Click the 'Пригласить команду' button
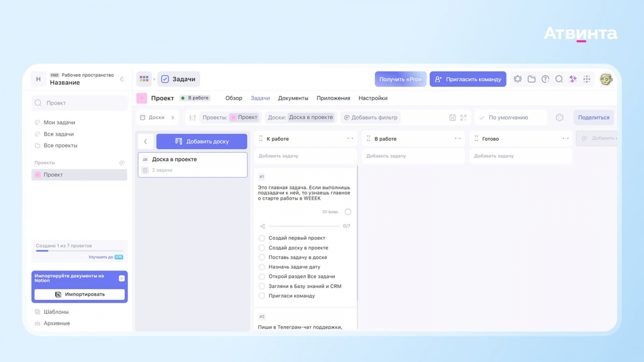The height and width of the screenshot is (362, 644). (468, 79)
